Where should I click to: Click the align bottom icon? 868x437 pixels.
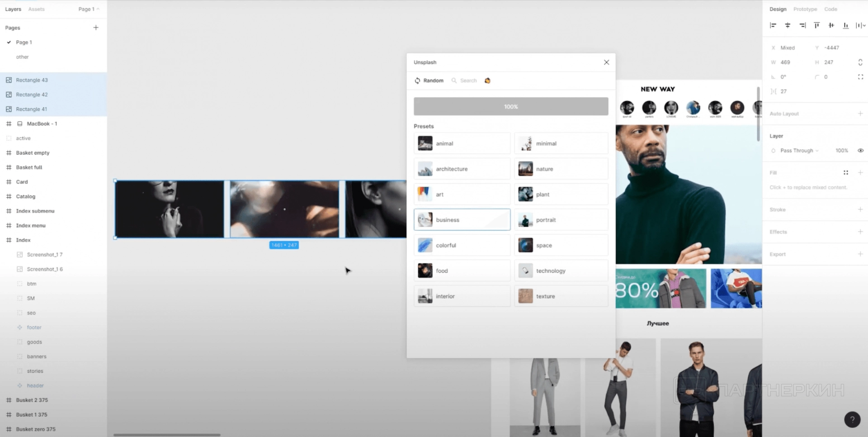tap(845, 25)
